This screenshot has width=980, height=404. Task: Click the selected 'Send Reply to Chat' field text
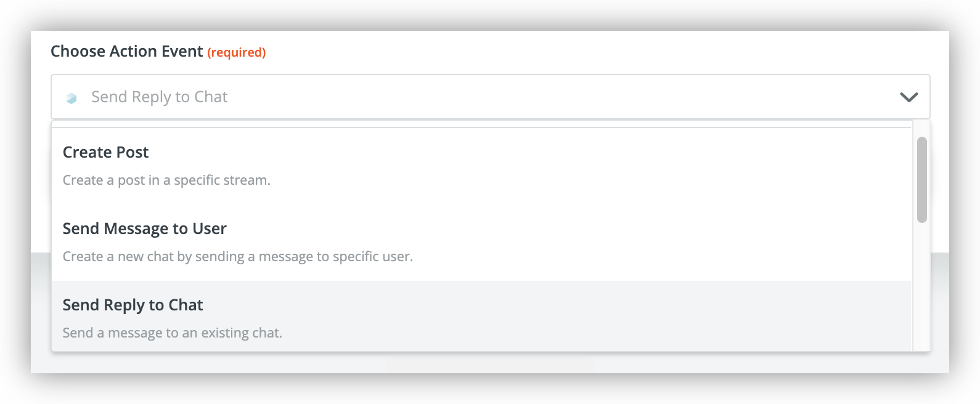click(160, 97)
